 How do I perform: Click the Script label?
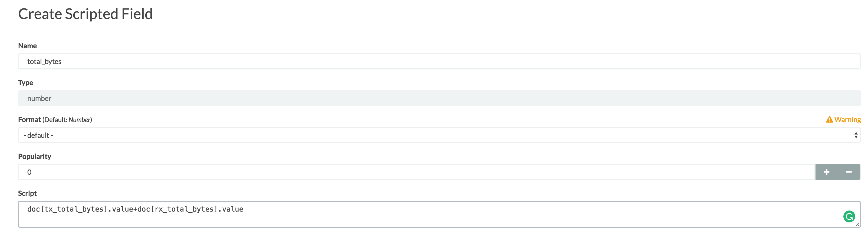27,193
